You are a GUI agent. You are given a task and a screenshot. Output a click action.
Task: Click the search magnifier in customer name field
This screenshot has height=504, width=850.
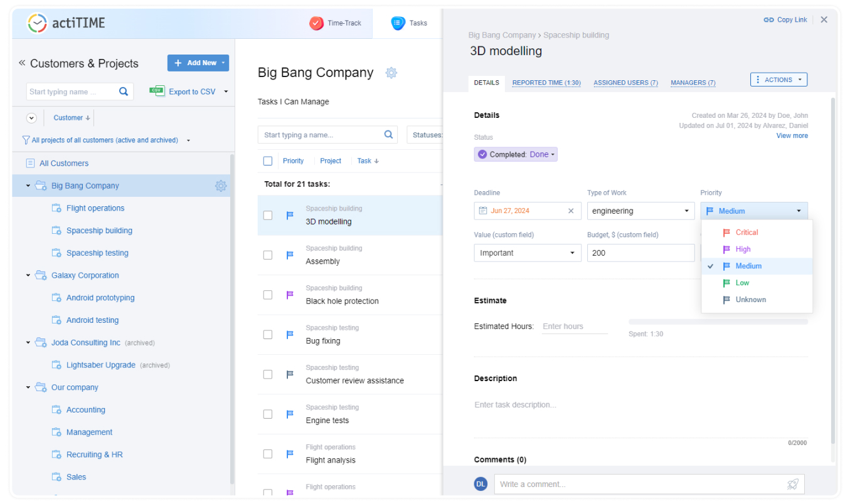(x=124, y=92)
